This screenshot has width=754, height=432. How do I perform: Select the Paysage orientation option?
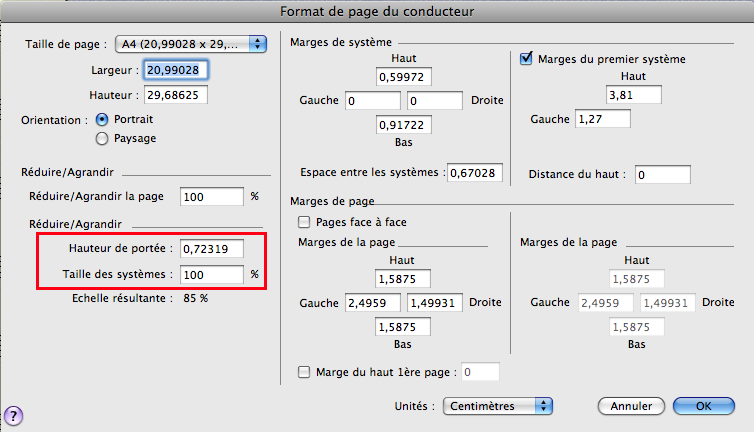[102, 138]
